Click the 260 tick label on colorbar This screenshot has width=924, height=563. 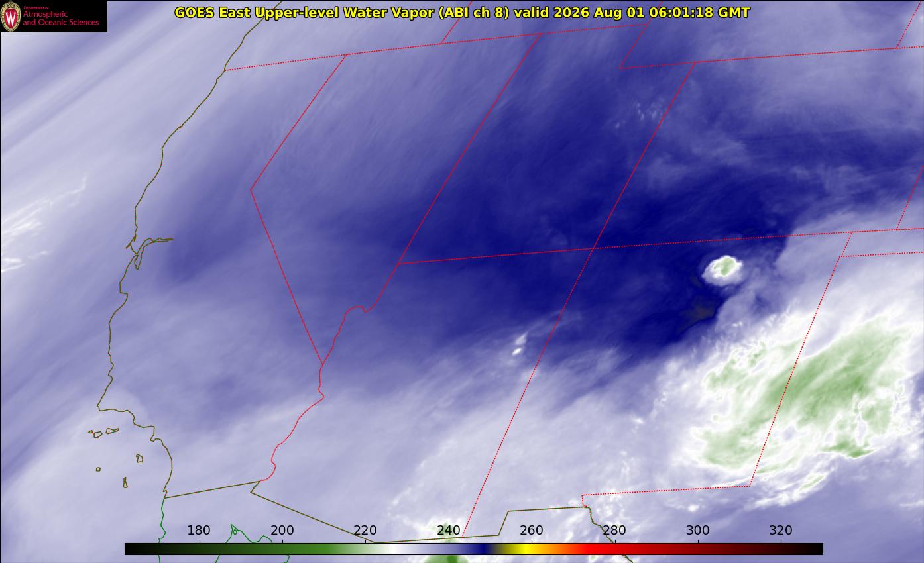[532, 530]
